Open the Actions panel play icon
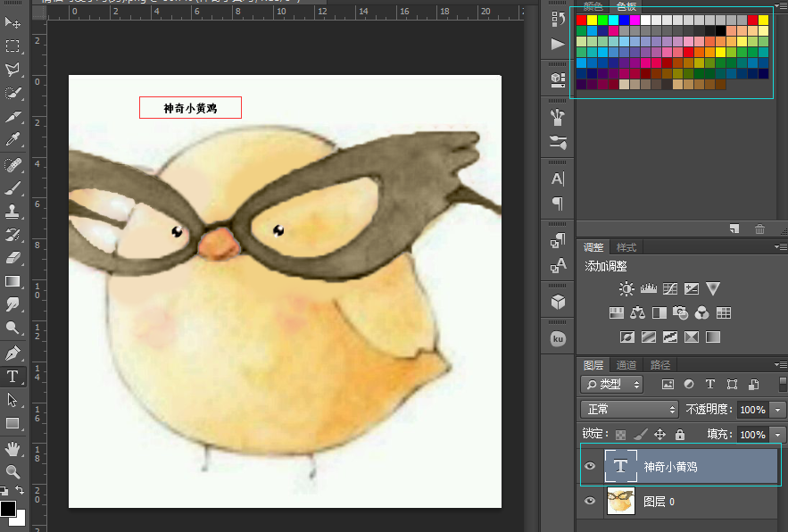 [558, 45]
